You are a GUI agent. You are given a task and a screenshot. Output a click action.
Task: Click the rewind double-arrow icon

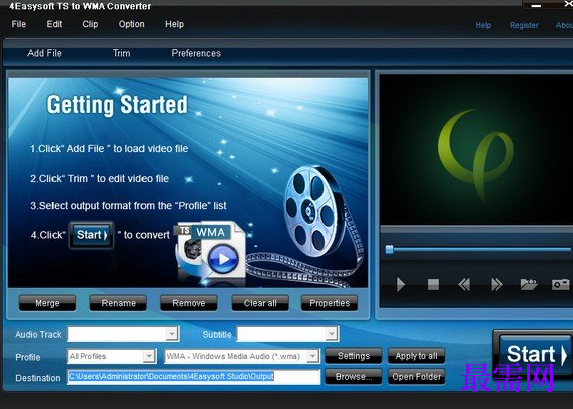(464, 284)
